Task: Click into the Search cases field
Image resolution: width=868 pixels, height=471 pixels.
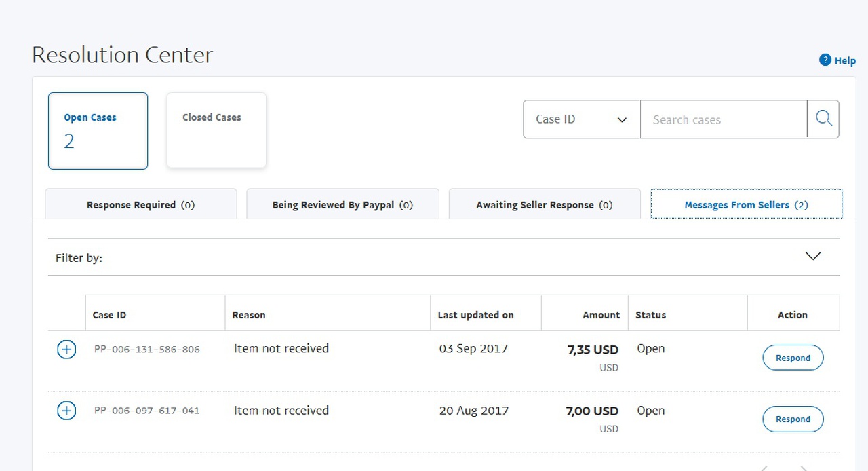Action: (x=723, y=119)
